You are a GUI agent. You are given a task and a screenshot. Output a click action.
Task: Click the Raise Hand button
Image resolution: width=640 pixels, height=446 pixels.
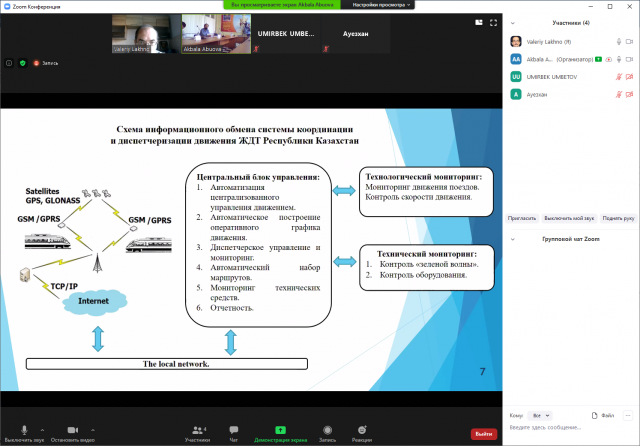tap(618, 218)
